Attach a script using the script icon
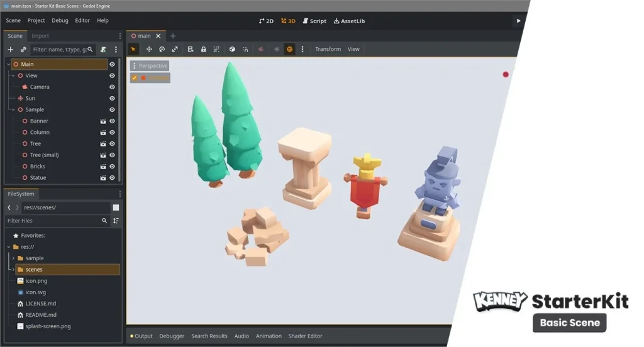The height and width of the screenshot is (347, 644). (x=103, y=50)
